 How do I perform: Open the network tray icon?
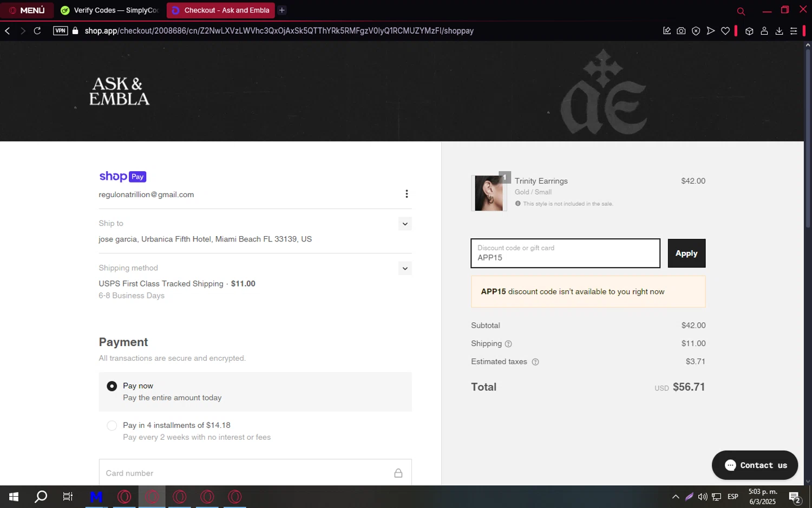[716, 497]
